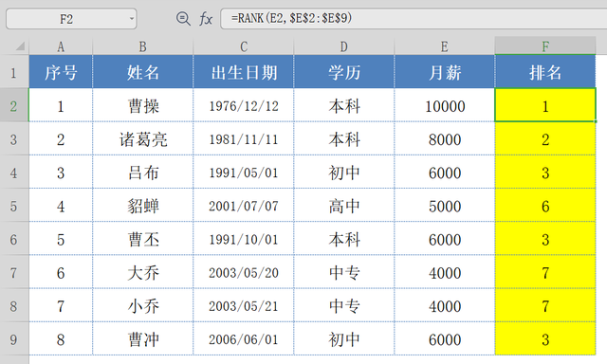This screenshot has width=607, height=364.
Task: Click the 排名 header cell
Action: (545, 71)
